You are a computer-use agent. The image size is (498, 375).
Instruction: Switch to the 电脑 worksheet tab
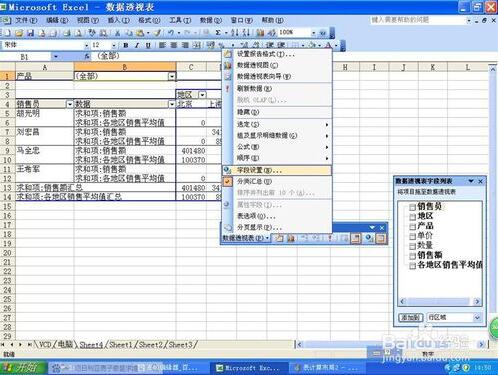click(x=65, y=344)
